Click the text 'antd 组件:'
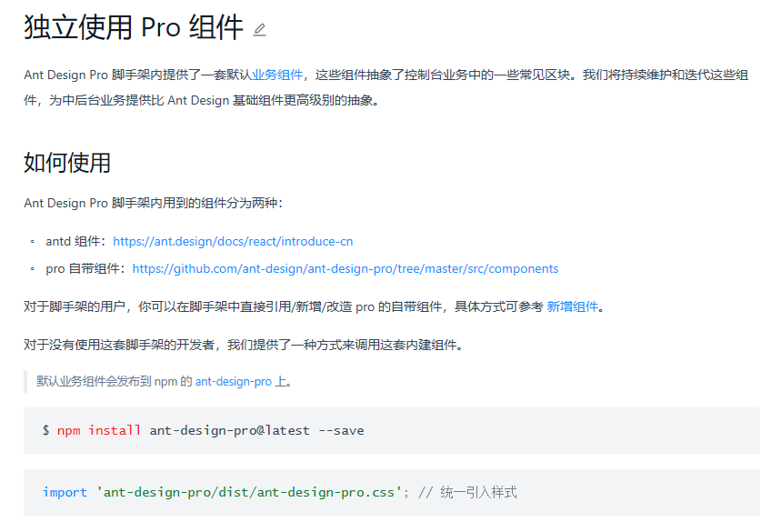771x532 pixels. click(x=76, y=241)
